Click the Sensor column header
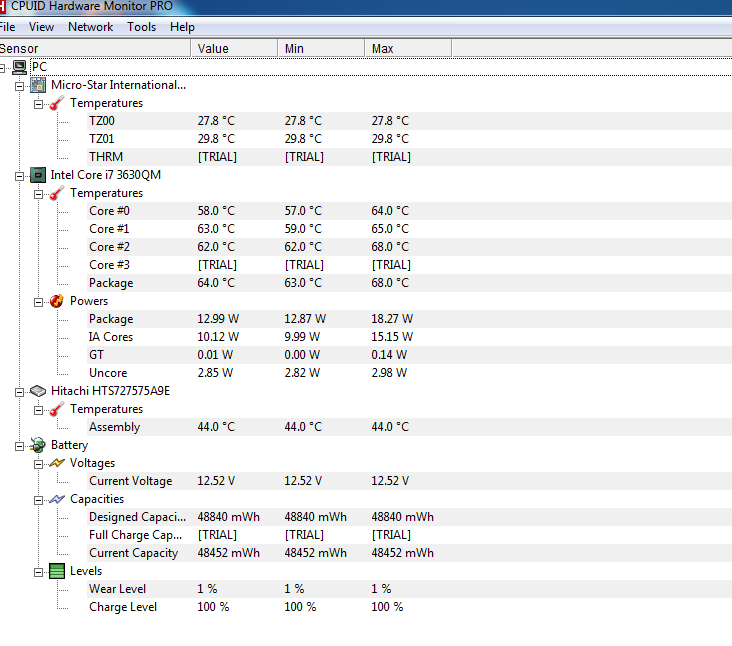Image resolution: width=732 pixels, height=646 pixels. pos(95,49)
